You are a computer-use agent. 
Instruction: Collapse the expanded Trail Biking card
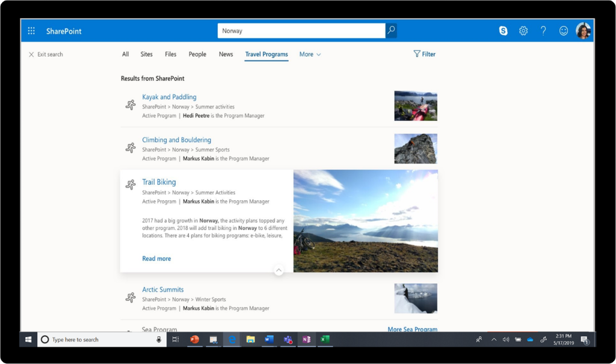pyautogui.click(x=279, y=271)
